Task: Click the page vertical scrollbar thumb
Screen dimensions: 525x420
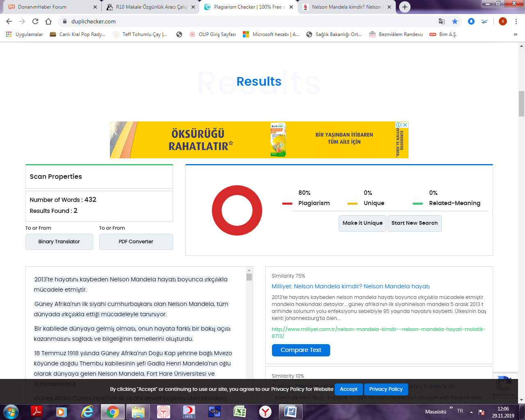Action: tap(521, 104)
